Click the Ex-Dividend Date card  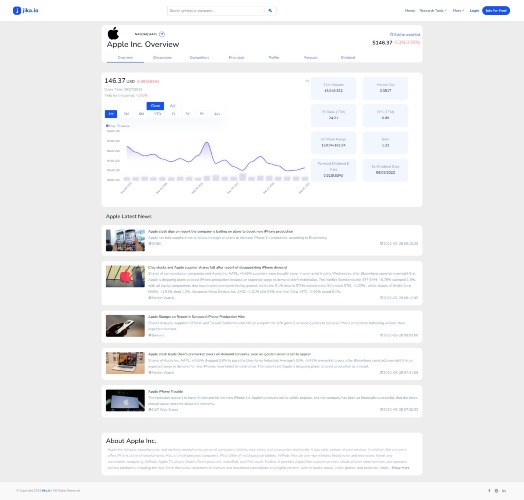point(385,170)
